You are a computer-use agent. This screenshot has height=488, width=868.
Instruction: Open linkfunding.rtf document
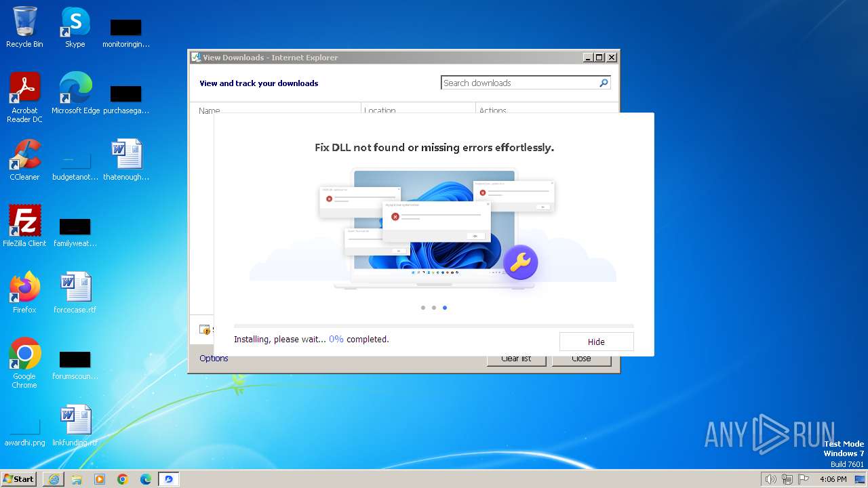(75, 425)
